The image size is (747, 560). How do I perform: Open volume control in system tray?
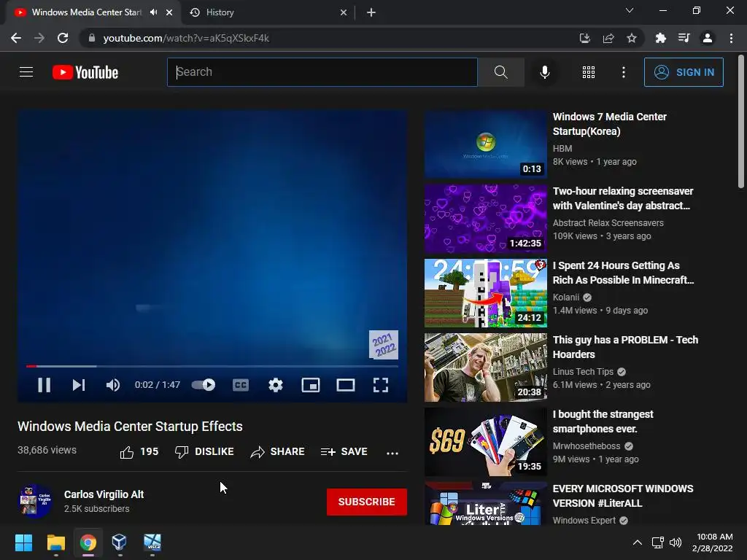point(675,542)
